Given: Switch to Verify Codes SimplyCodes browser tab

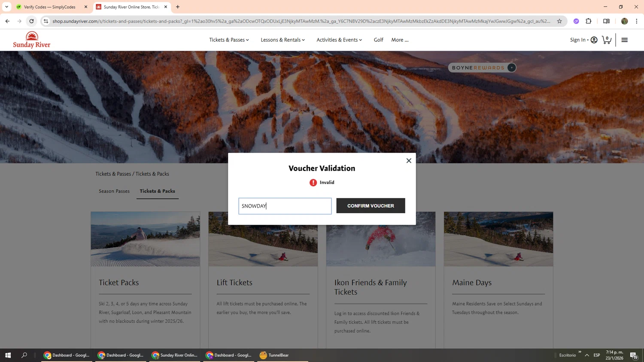Looking at the screenshot, I should (49, 7).
